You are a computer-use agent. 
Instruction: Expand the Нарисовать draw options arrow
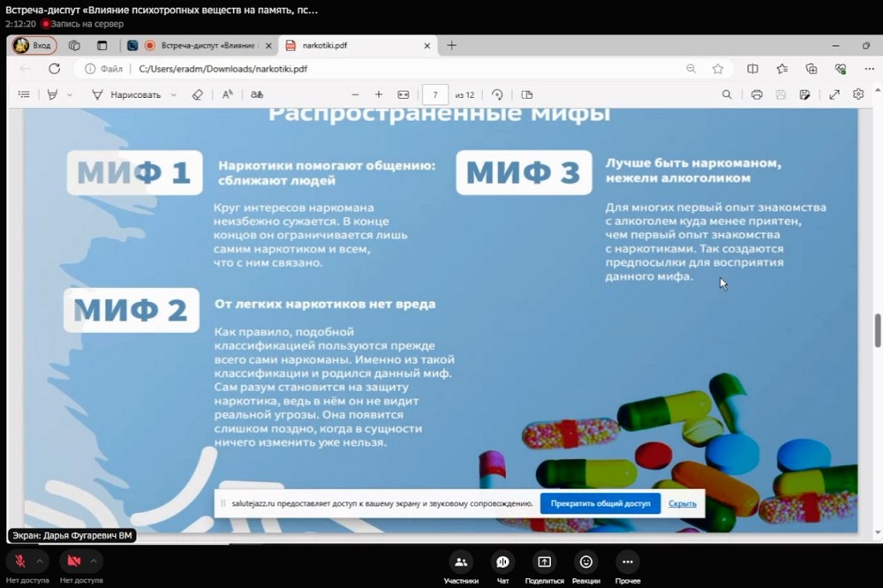click(173, 94)
